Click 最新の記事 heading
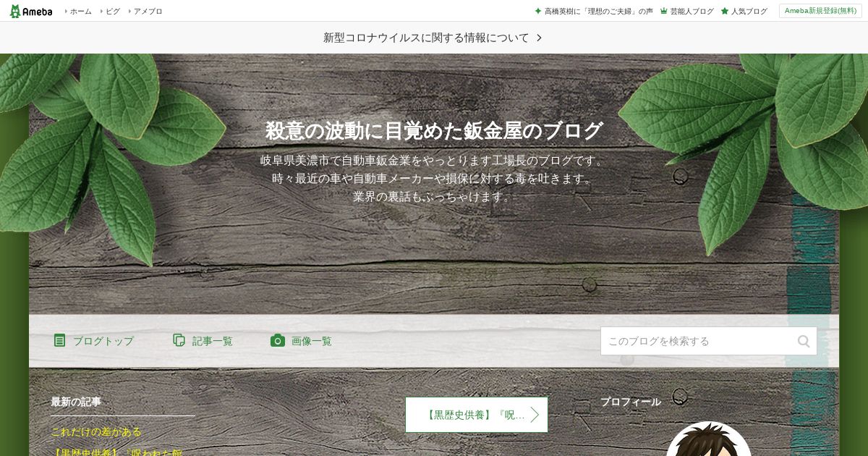Screen dimensions: 868x456 click(76, 402)
